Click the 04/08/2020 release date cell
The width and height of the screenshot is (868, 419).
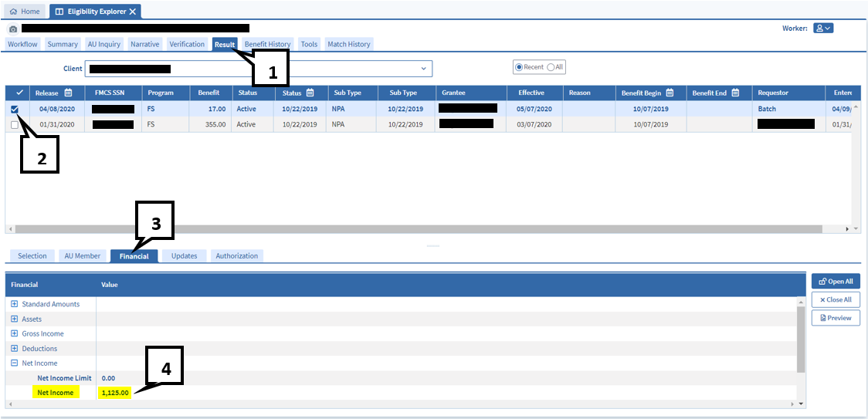click(x=56, y=109)
